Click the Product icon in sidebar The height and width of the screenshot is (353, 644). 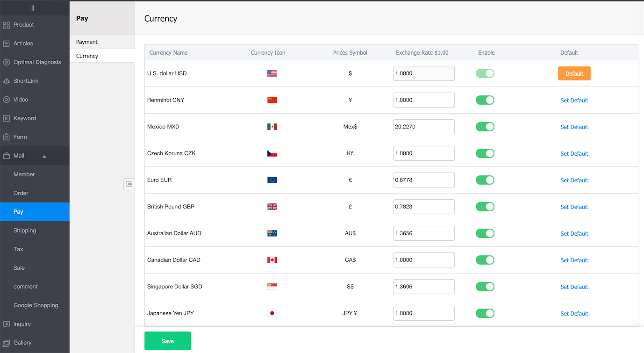click(7, 25)
